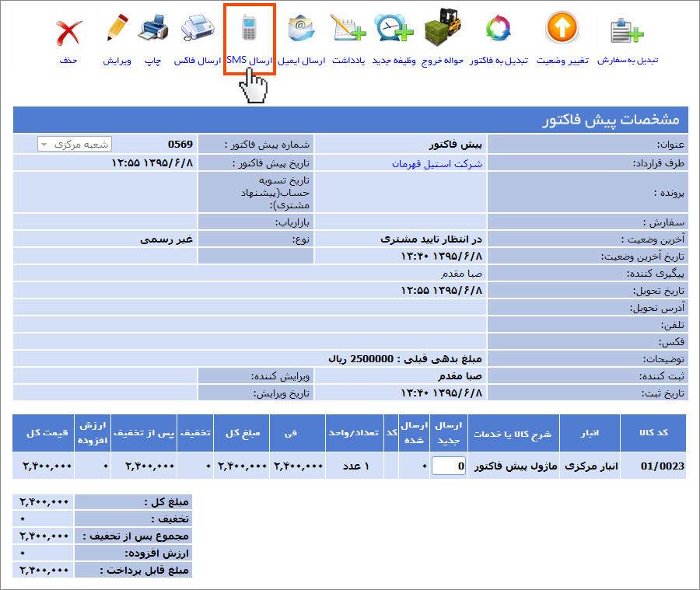Click the clock new task icon
700x590 pixels.
pos(394,28)
